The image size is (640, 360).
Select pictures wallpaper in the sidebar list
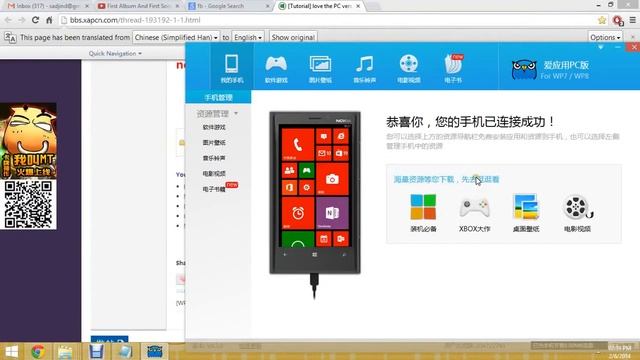[x=214, y=142]
